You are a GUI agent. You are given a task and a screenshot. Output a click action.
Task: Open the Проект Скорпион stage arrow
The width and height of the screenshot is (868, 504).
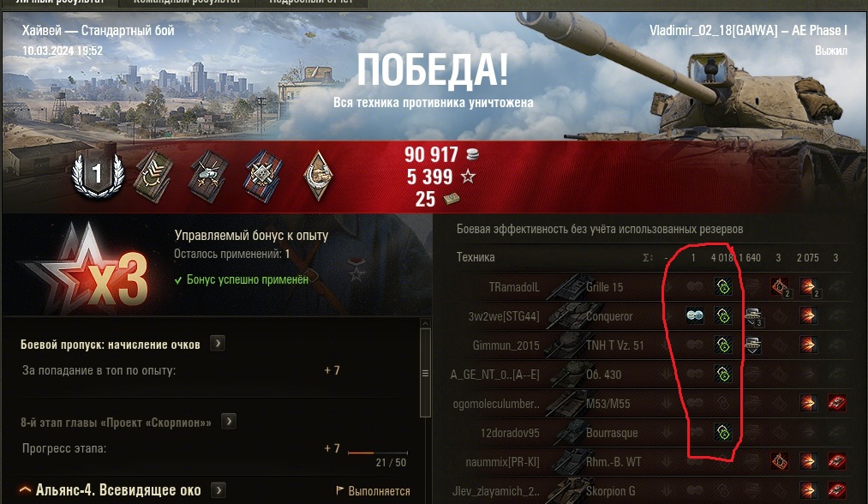pos(229,422)
